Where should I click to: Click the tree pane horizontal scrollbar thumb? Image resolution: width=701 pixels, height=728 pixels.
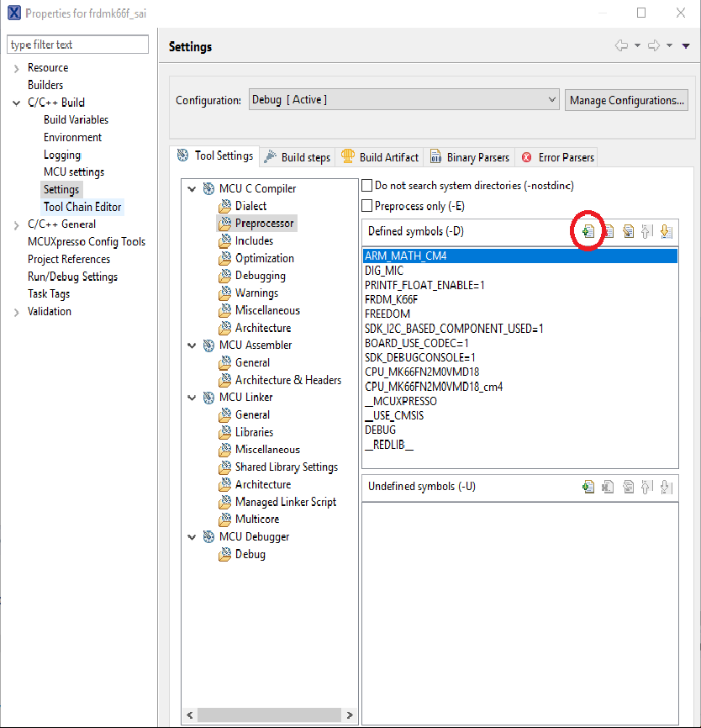(269, 715)
